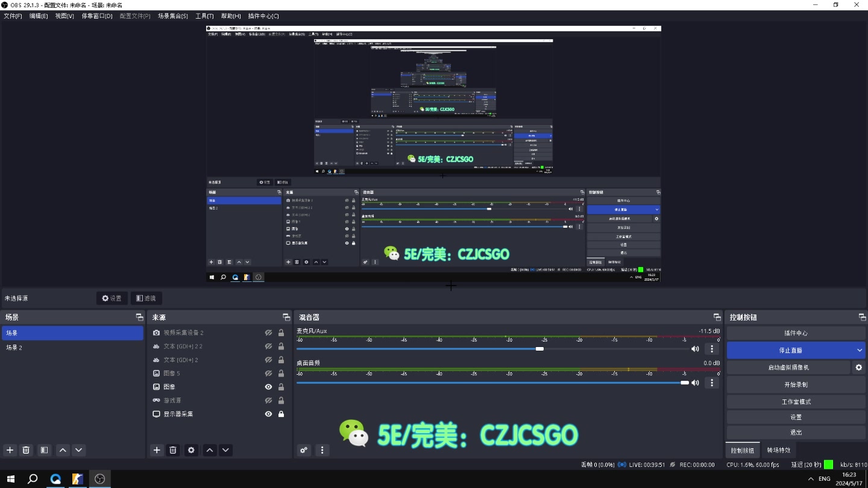Image resolution: width=868 pixels, height=488 pixels.
Task: Switch to the 控制按钮 tab
Action: pyautogui.click(x=743, y=450)
